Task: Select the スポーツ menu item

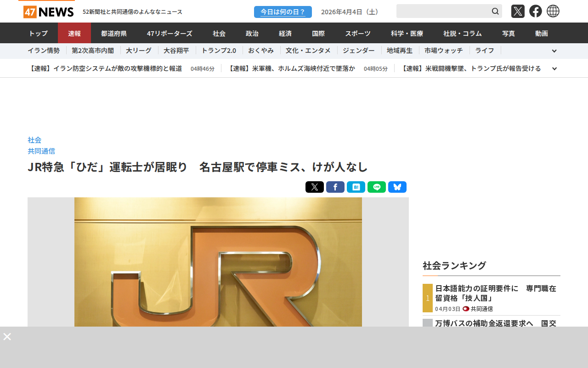Action: (358, 33)
